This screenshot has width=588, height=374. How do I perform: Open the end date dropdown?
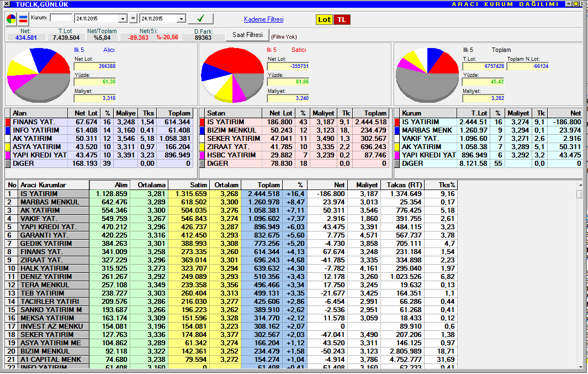pyautogui.click(x=181, y=19)
